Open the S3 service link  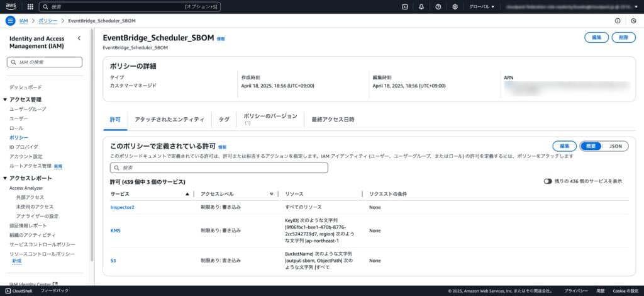[113, 261]
